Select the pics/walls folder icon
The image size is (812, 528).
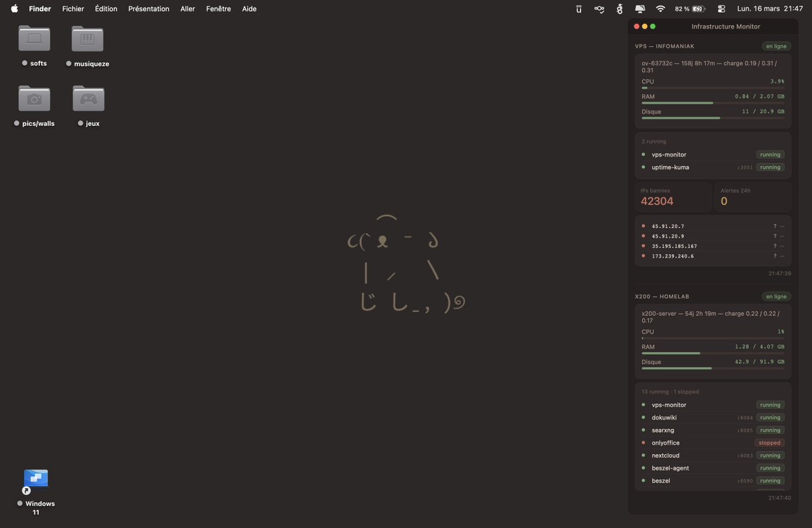pyautogui.click(x=34, y=98)
